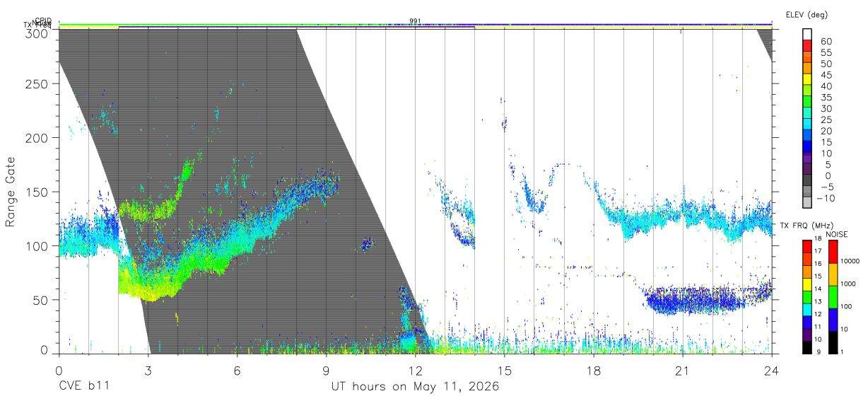The image size is (868, 401).
Task: Click the x-axis tick label '15'
Action: coord(505,370)
